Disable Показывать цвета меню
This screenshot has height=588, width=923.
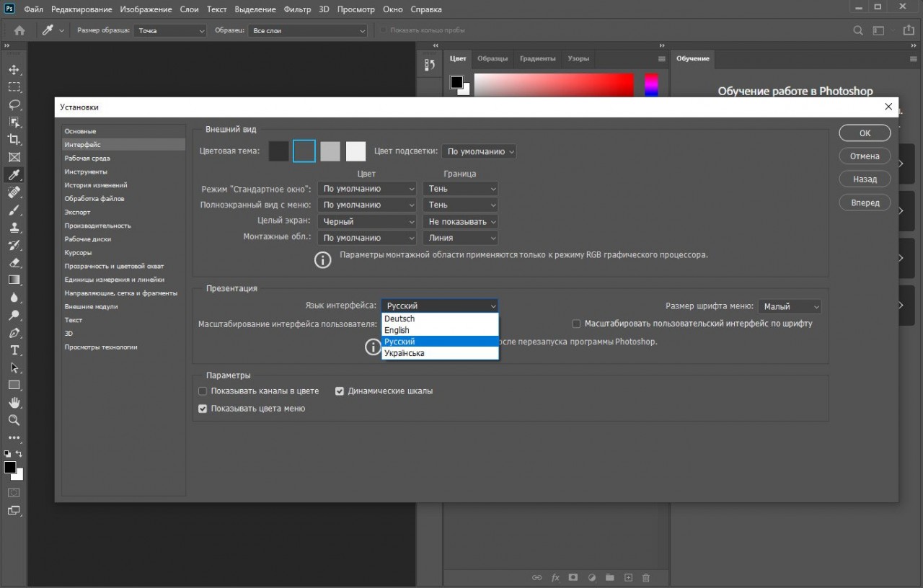[x=203, y=409]
